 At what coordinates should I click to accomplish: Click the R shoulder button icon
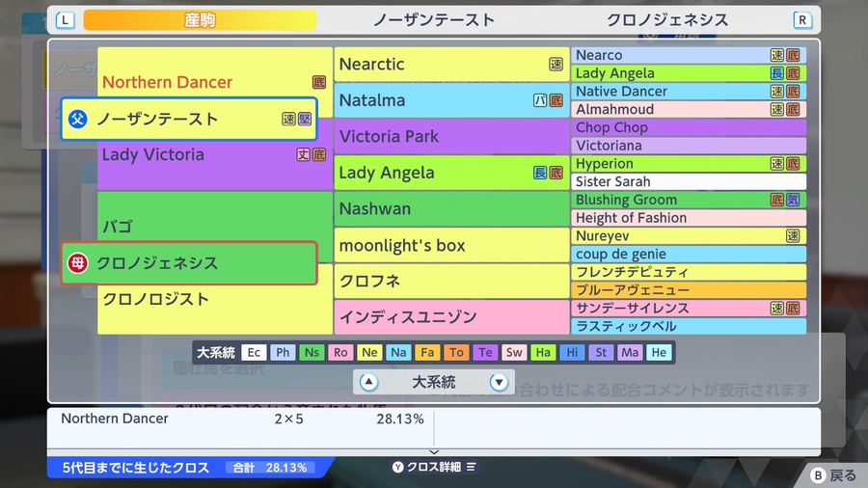(802, 20)
